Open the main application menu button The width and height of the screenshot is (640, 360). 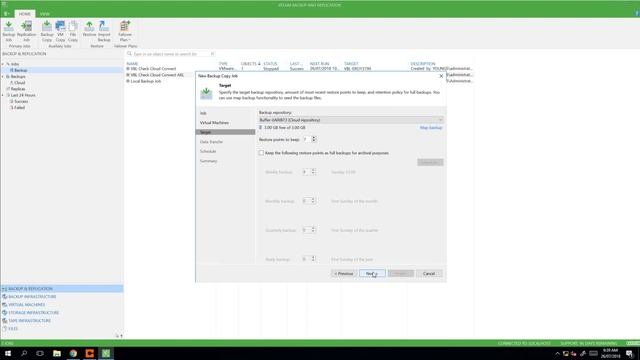click(x=7, y=14)
